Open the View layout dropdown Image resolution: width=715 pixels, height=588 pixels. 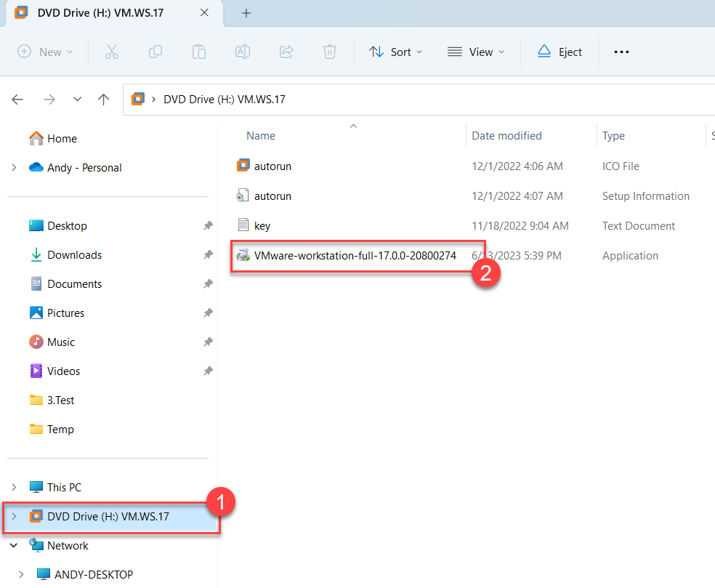[x=476, y=52]
